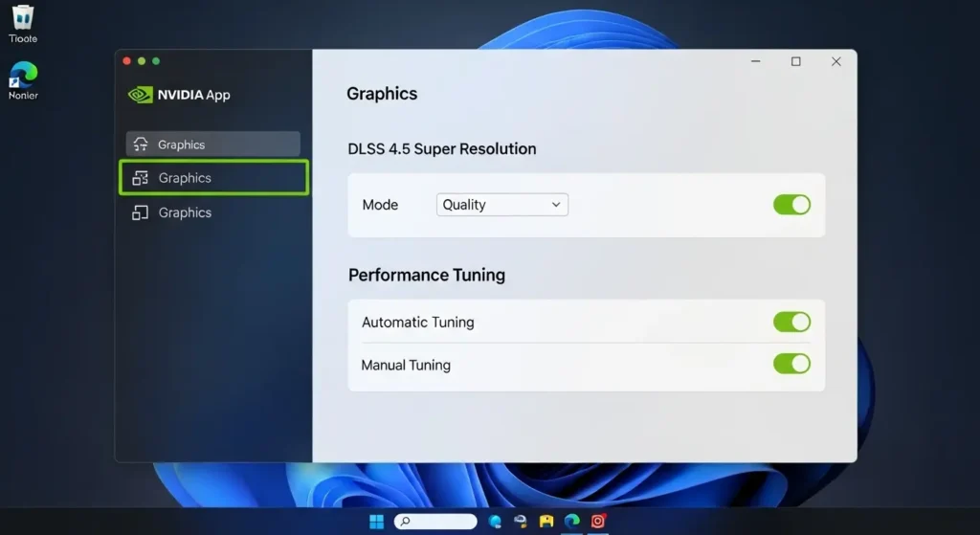Open the Mode dropdown showing Quality
This screenshot has height=535, width=980.
[x=501, y=205]
